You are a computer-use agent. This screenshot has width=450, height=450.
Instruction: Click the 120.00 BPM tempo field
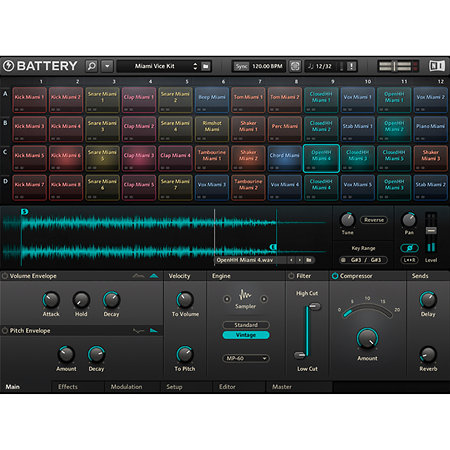pos(267,66)
